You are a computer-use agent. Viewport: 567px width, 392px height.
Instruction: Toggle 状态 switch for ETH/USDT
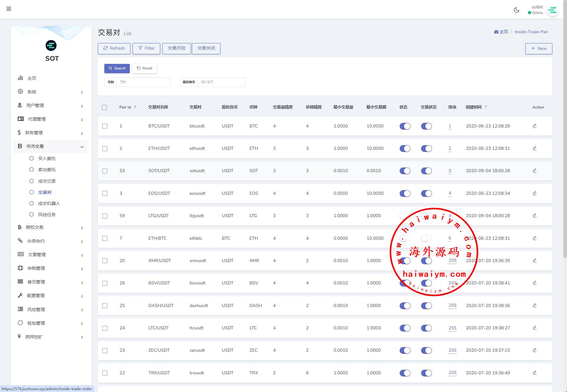[x=405, y=149]
